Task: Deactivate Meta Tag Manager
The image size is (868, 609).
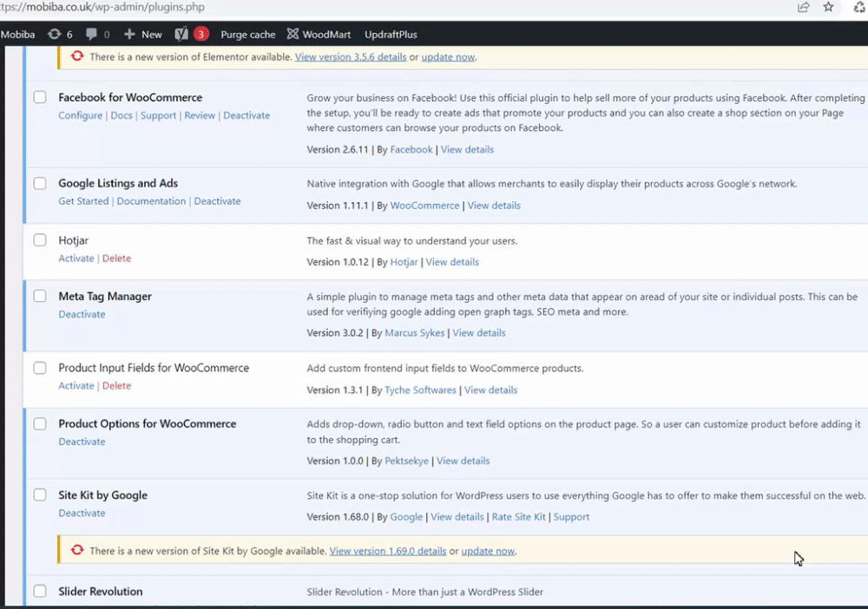Action: (x=82, y=314)
